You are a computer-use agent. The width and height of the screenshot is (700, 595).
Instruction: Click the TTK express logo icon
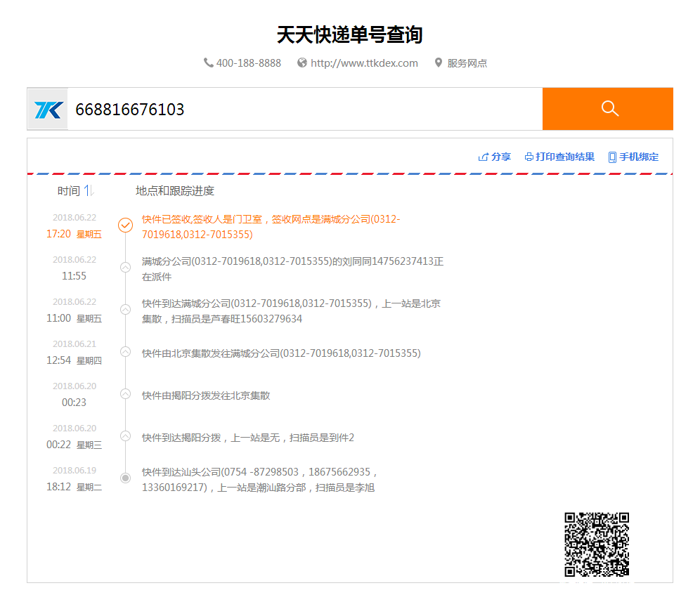[x=48, y=110]
